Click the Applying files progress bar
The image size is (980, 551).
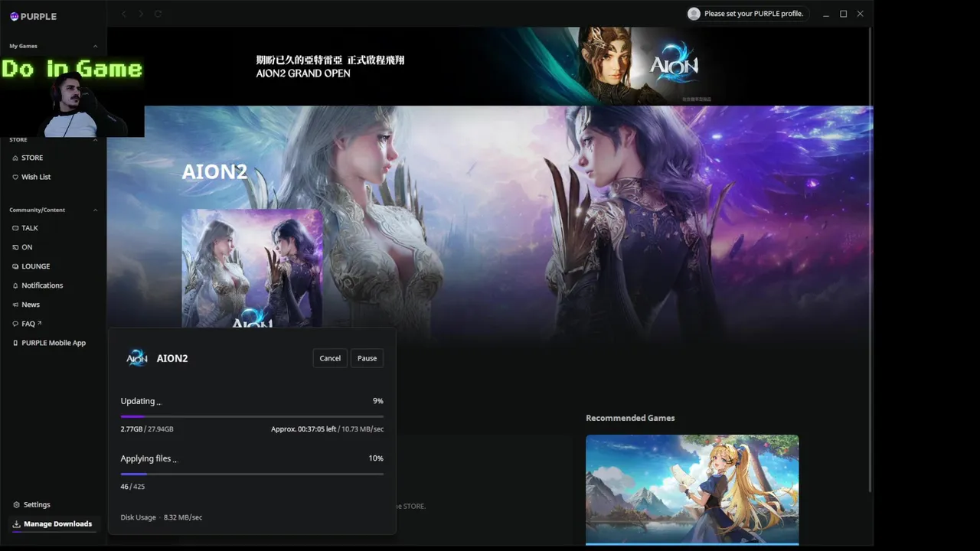pos(252,474)
